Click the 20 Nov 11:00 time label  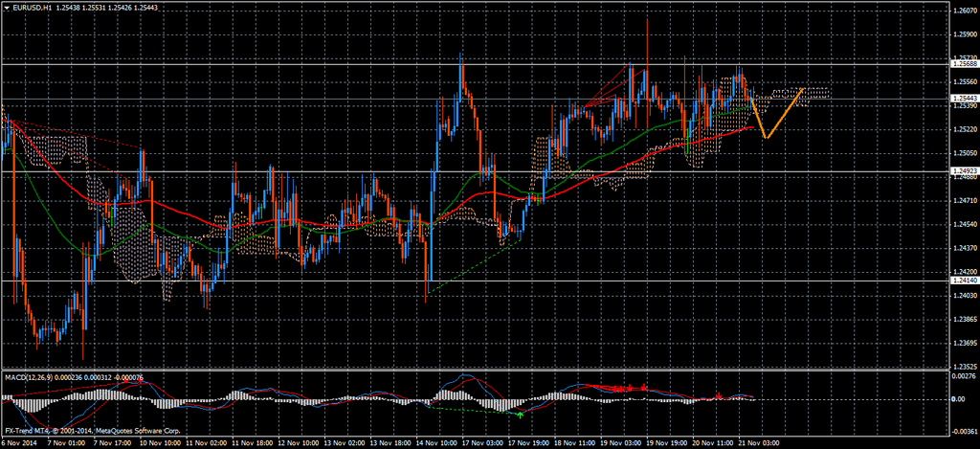pos(714,442)
